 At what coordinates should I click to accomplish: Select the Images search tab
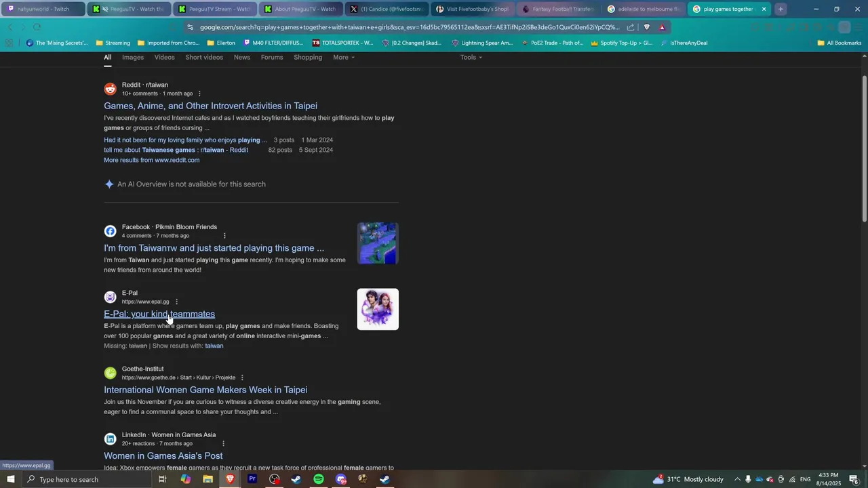(x=133, y=57)
